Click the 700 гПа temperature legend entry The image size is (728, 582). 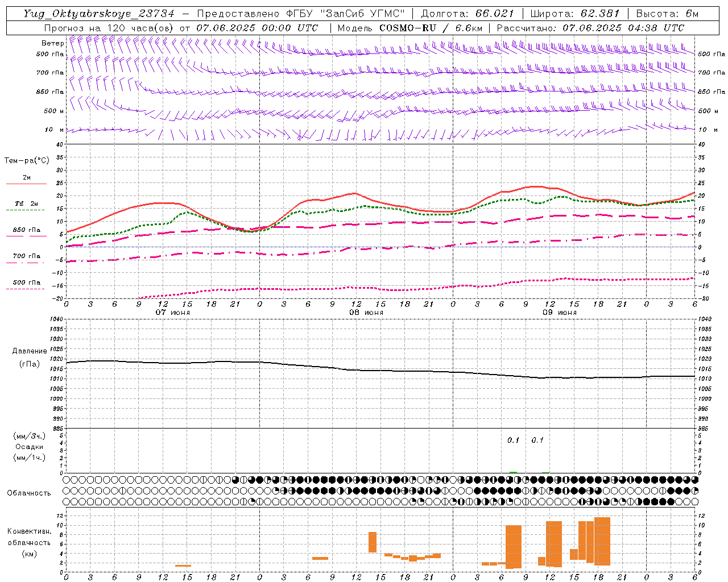click(x=26, y=256)
